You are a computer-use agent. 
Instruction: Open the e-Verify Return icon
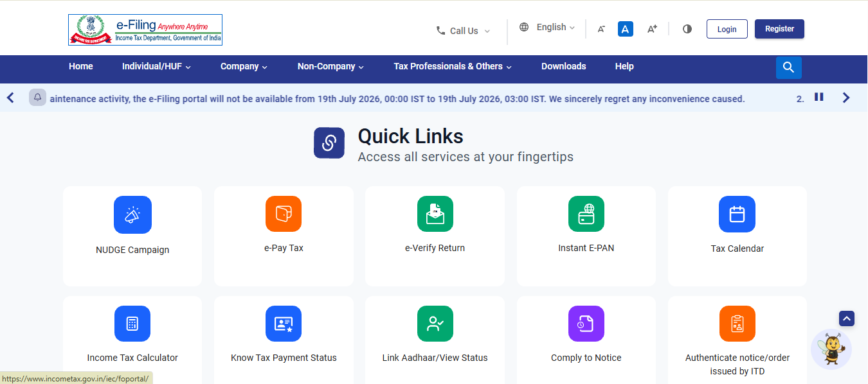pos(435,214)
